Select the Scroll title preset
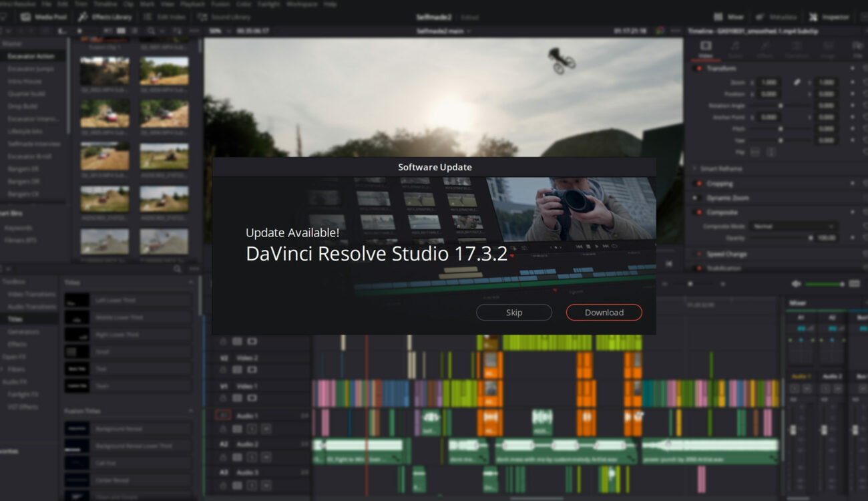This screenshot has height=501, width=868. tap(128, 351)
